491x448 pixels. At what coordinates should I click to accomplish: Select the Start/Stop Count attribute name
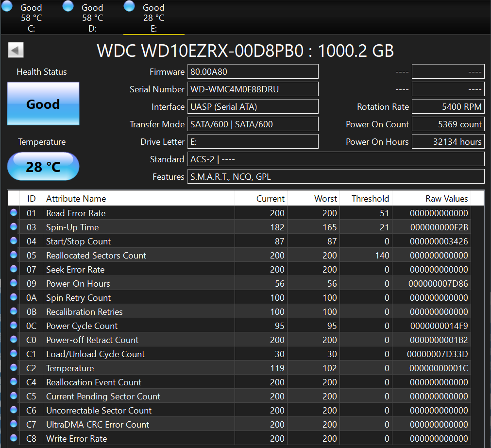click(x=78, y=241)
